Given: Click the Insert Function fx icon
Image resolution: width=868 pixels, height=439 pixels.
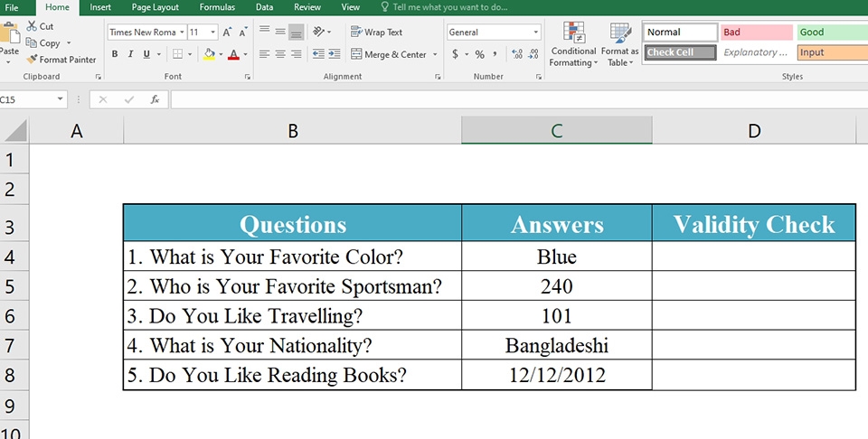Looking at the screenshot, I should 155,99.
